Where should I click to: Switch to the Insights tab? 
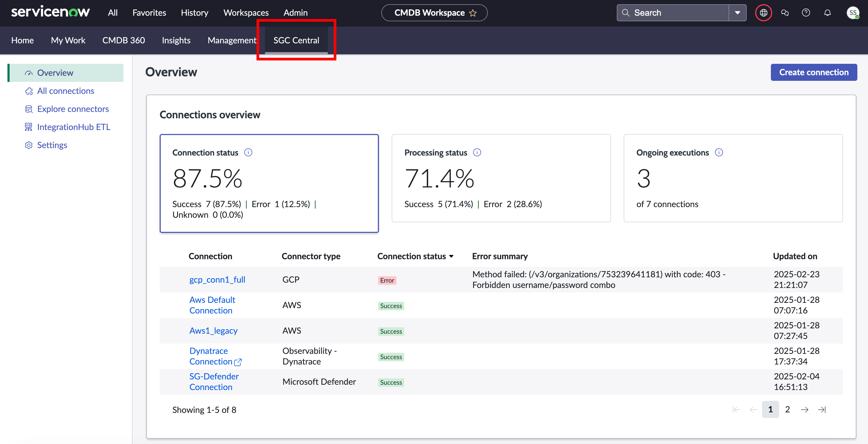(176, 40)
